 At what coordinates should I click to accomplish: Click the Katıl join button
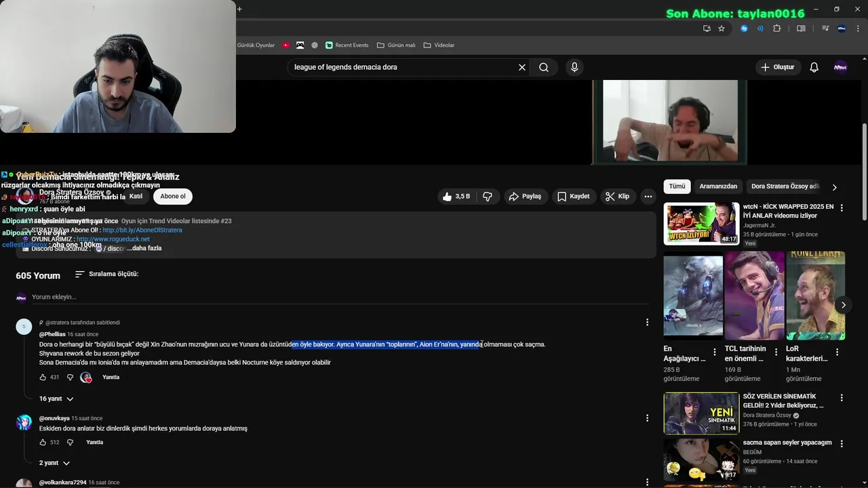(x=136, y=197)
